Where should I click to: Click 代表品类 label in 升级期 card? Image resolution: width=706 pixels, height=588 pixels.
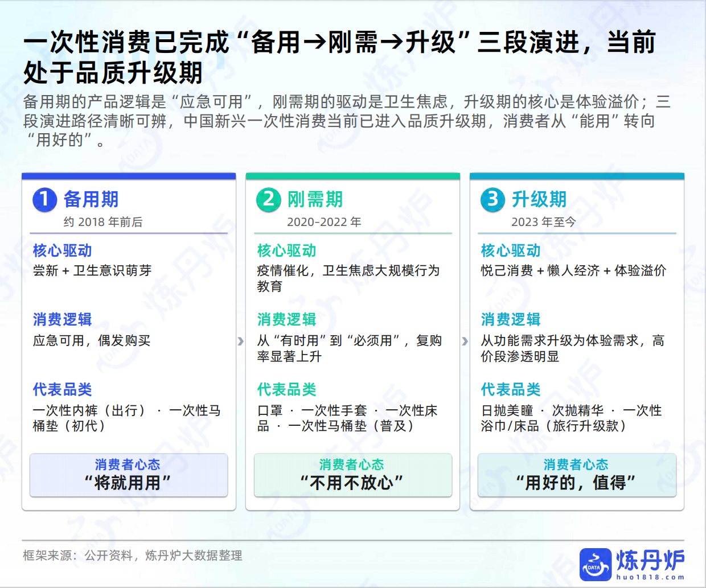pyautogui.click(x=511, y=389)
